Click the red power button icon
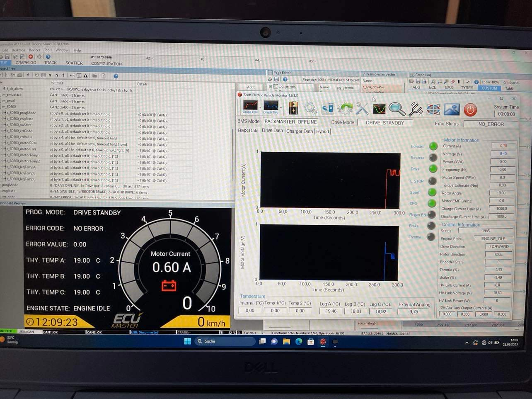 pyautogui.click(x=470, y=109)
